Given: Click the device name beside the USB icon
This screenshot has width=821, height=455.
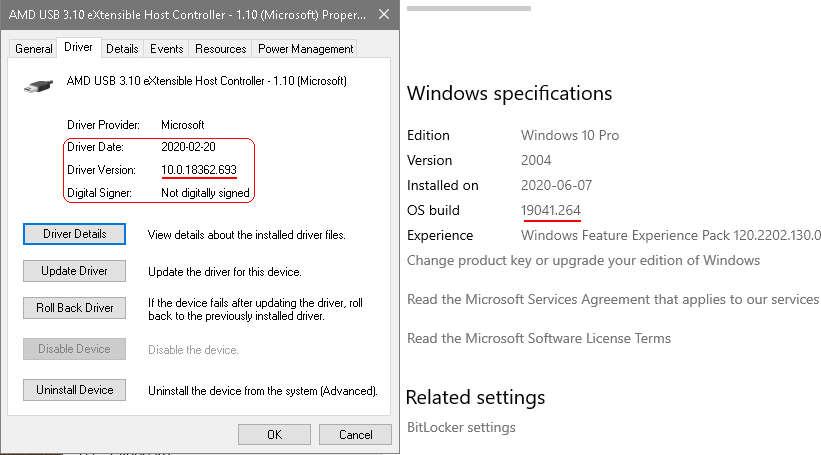Looking at the screenshot, I should click(x=207, y=81).
